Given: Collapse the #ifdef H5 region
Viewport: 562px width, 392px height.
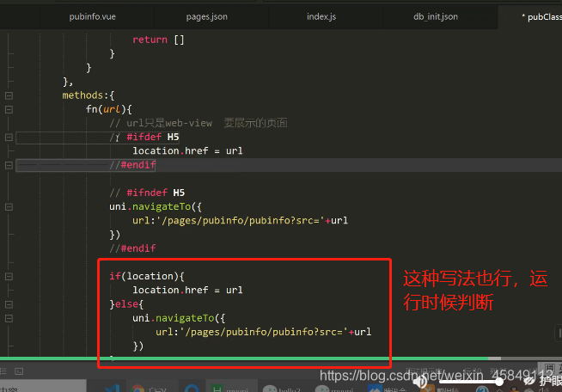Looking at the screenshot, I should (9, 137).
